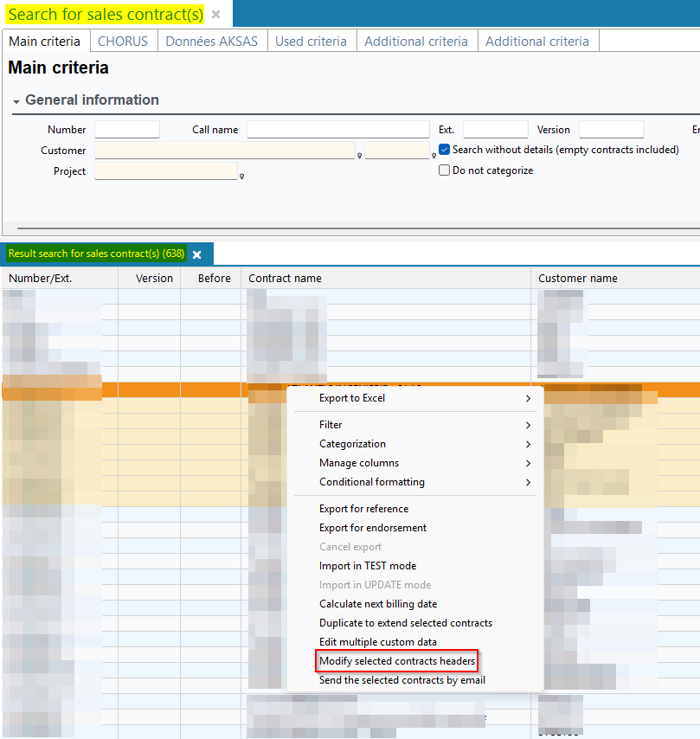Open the Données AKSAS tab
The height and width of the screenshot is (739, 700).
click(211, 41)
